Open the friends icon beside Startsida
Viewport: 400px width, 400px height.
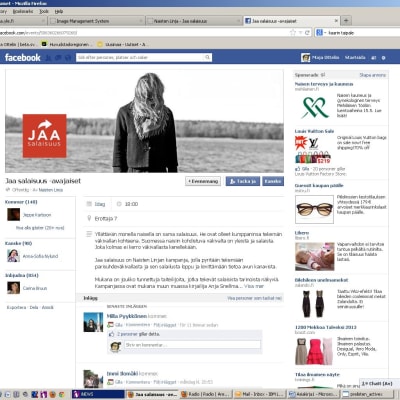click(x=374, y=58)
